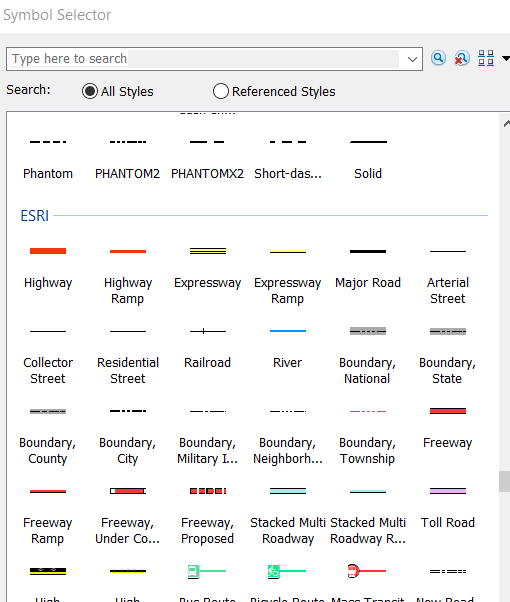510x602 pixels.
Task: Pick the Expressway symbol
Action: [x=207, y=268]
